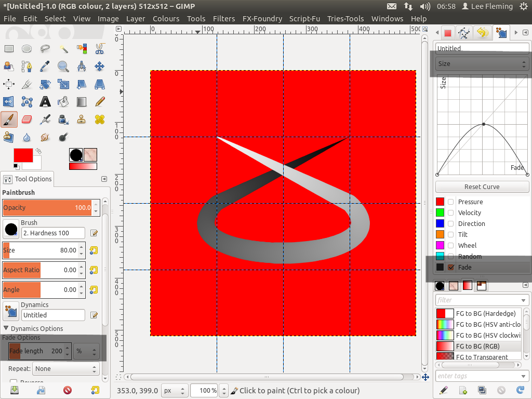Screen dimensions: 532x399
Task: Select the Smudge tool
Action: pos(45,137)
